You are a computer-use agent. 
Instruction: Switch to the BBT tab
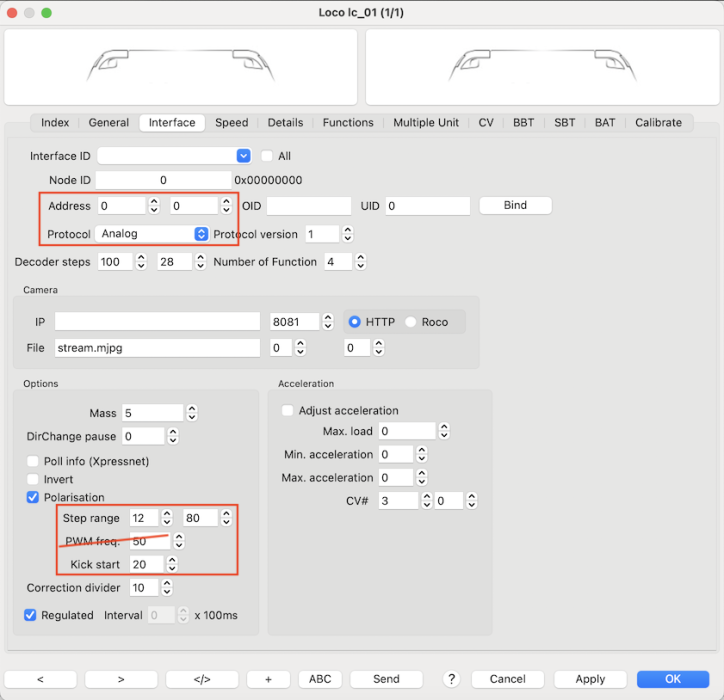click(x=523, y=123)
